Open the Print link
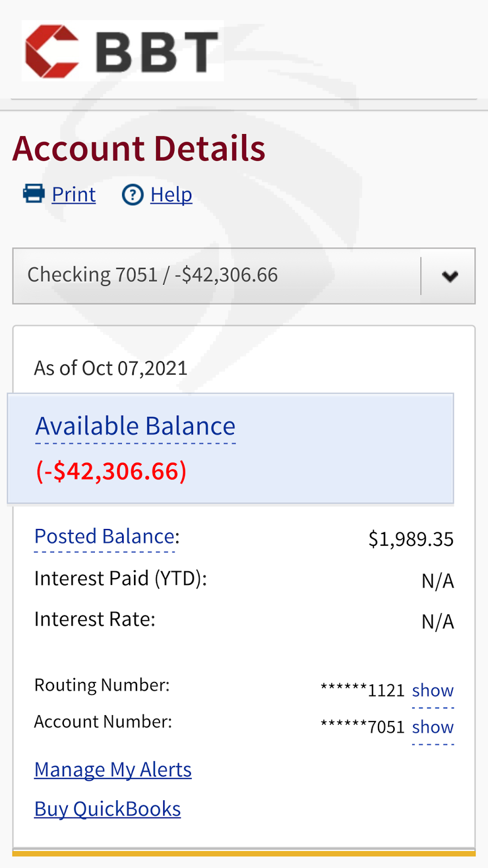Screen dimensions: 488x868 [x=74, y=195]
